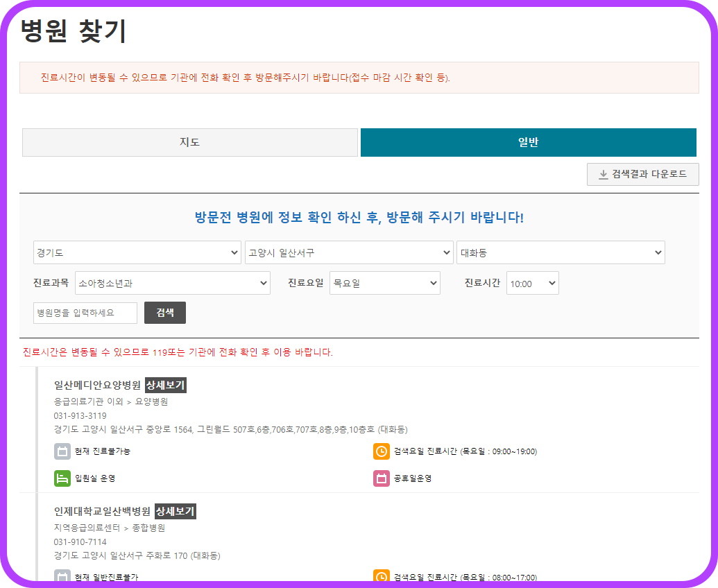
Task: Click the notice about 접수 마감 시간 확인
Action: [x=246, y=78]
